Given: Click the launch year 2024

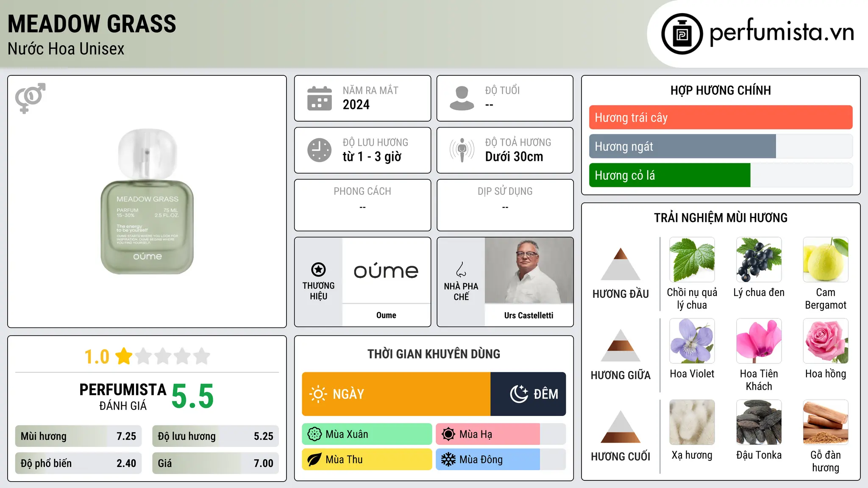Looking at the screenshot, I should click(356, 105).
